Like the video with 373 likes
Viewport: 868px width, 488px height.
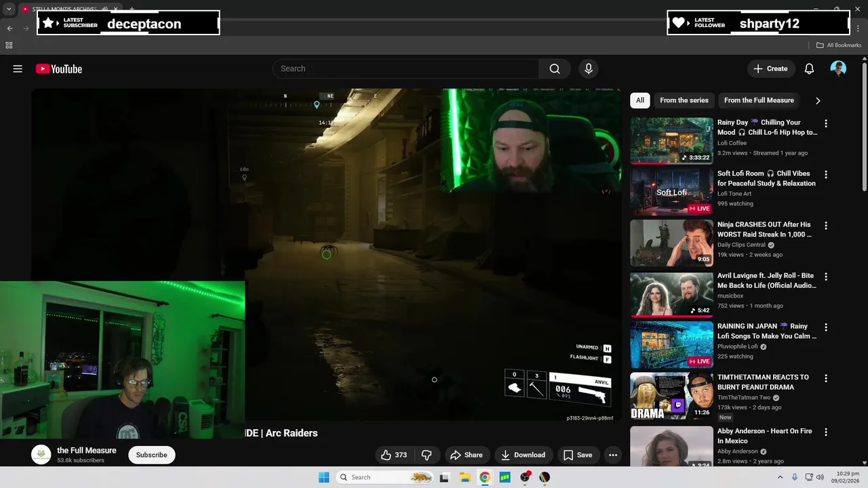393,455
